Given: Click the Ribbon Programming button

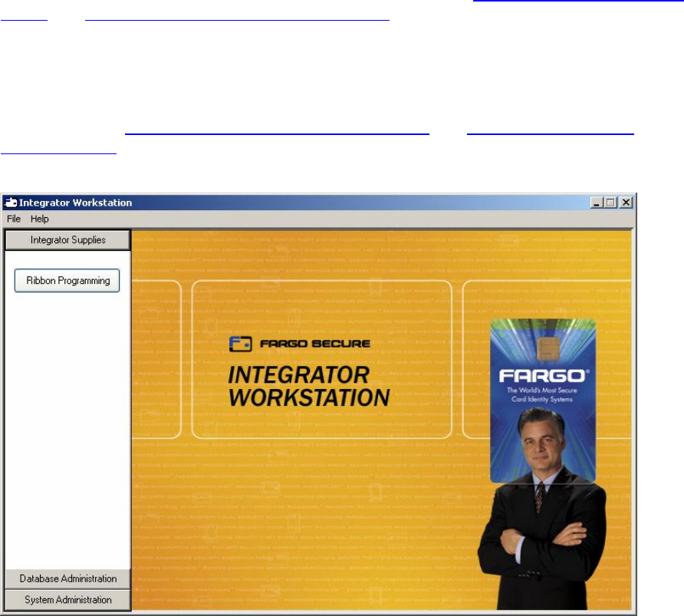Looking at the screenshot, I should [x=67, y=281].
